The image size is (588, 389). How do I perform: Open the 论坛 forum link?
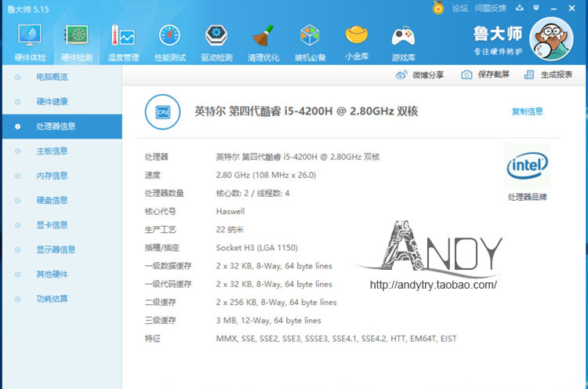pyautogui.click(x=459, y=9)
